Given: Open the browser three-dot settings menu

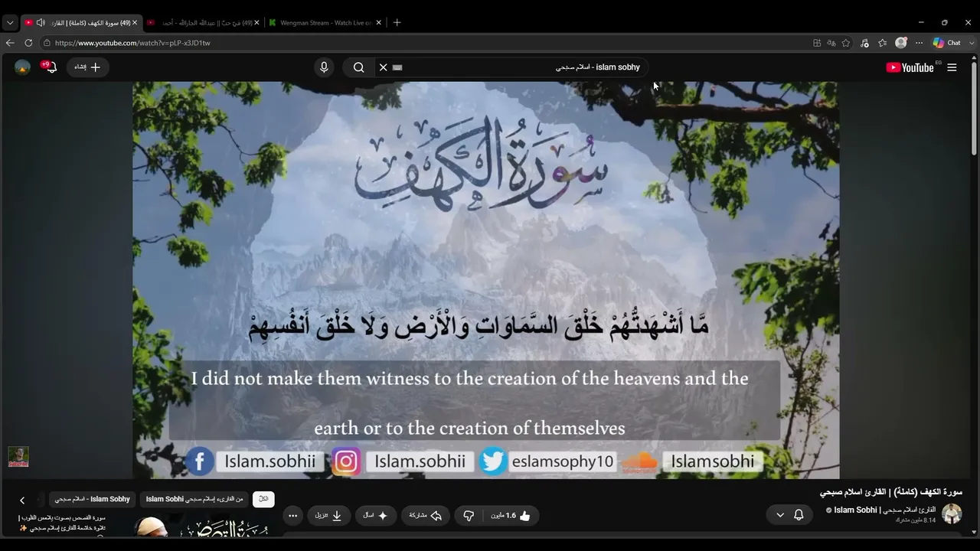Looking at the screenshot, I should (x=919, y=43).
